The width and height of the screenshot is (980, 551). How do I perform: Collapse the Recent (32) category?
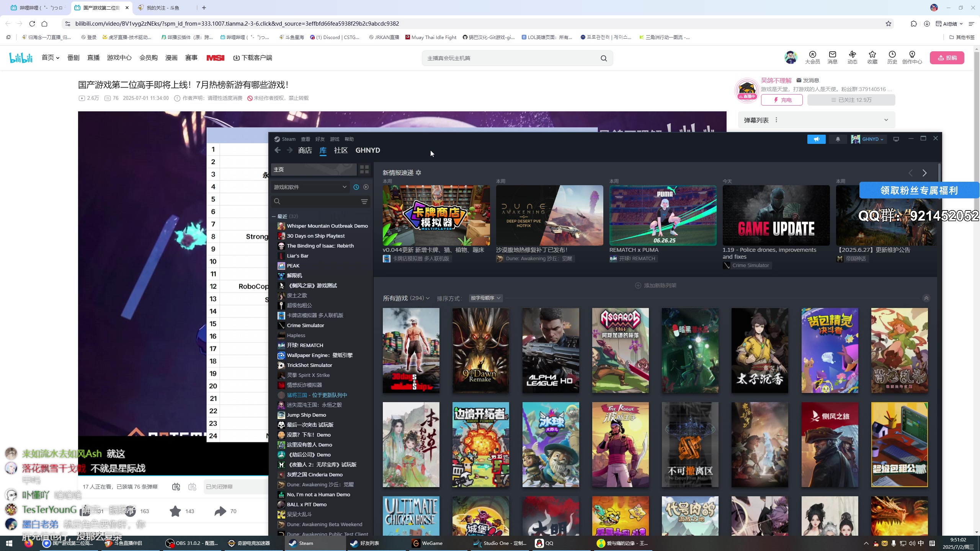pyautogui.click(x=274, y=216)
